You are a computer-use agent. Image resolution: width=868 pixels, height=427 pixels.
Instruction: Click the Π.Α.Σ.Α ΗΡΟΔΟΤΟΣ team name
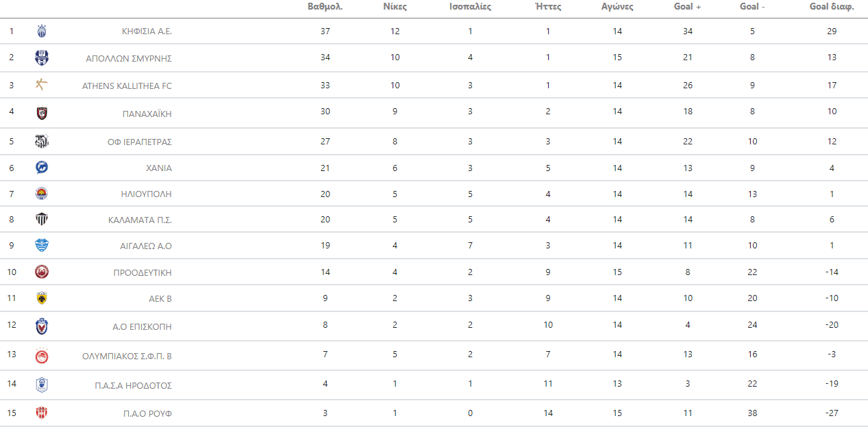[x=133, y=385]
